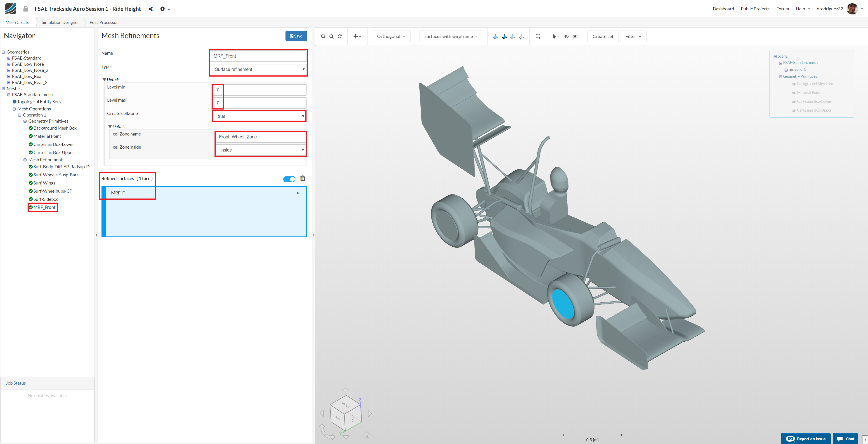
Task: Click the zoom out magnifier icon
Action: (331, 36)
